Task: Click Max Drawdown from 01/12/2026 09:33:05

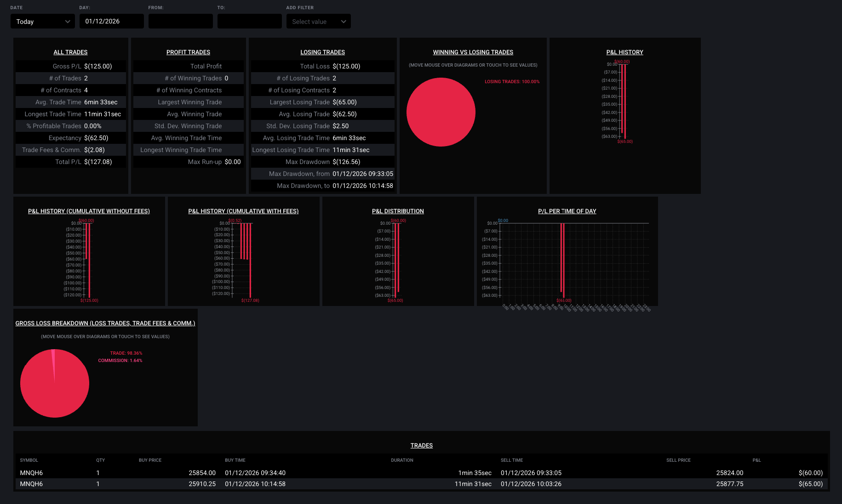Action: pos(363,174)
